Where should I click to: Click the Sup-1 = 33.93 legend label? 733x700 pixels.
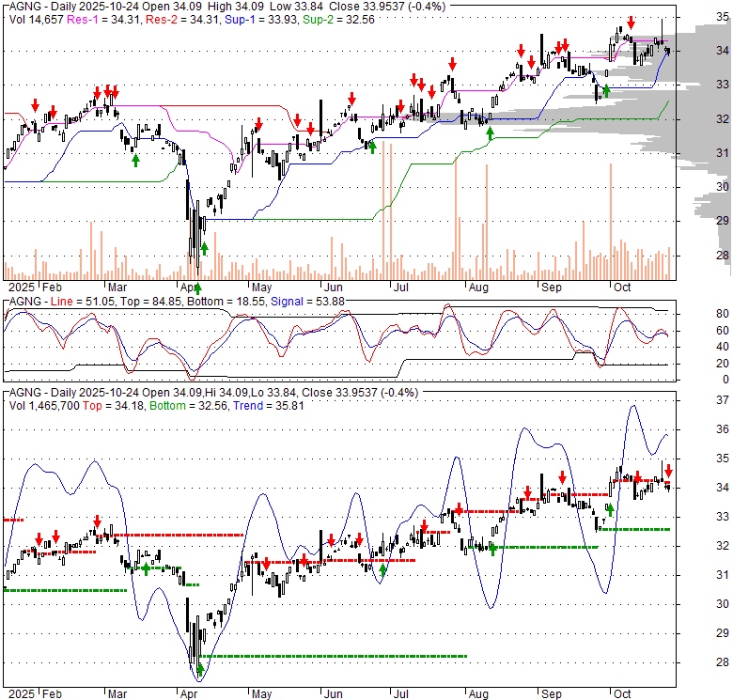click(261, 20)
